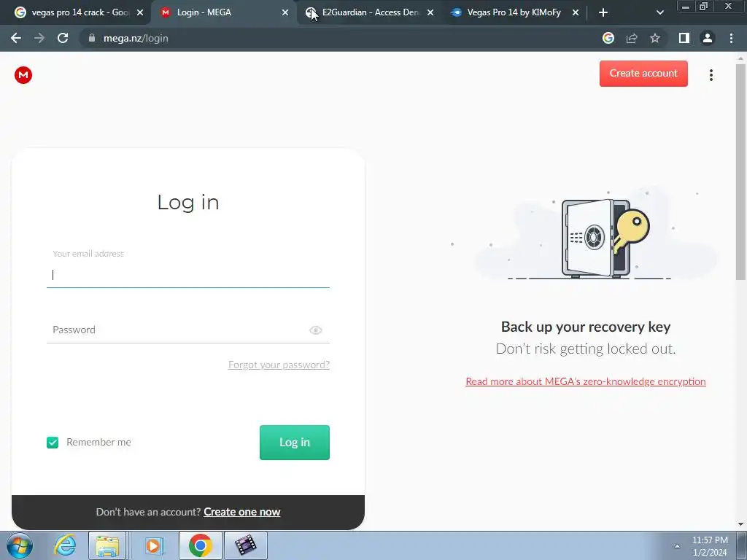The width and height of the screenshot is (747, 560).
Task: Go back to the previous page
Action: point(16,38)
